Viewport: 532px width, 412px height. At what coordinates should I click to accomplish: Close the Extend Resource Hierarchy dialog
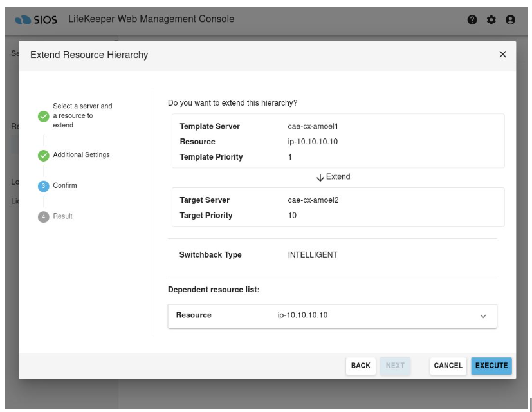pyautogui.click(x=503, y=55)
